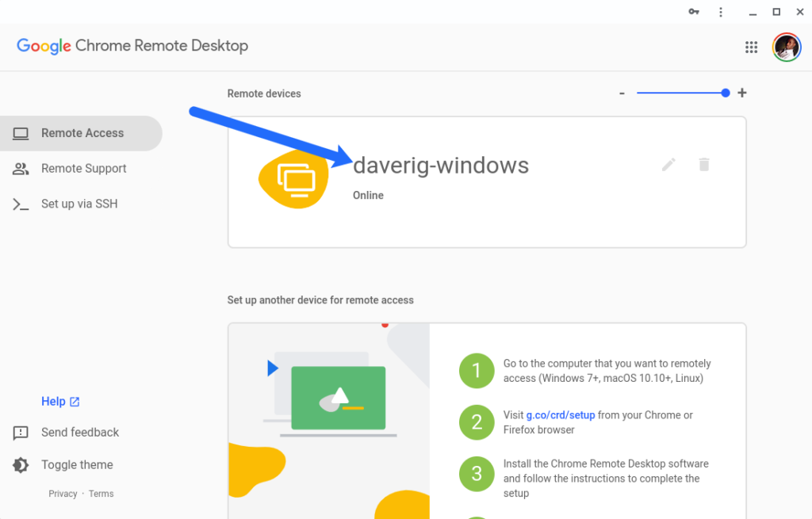Select Remote Support in sidebar
The height and width of the screenshot is (519, 812).
81,169
